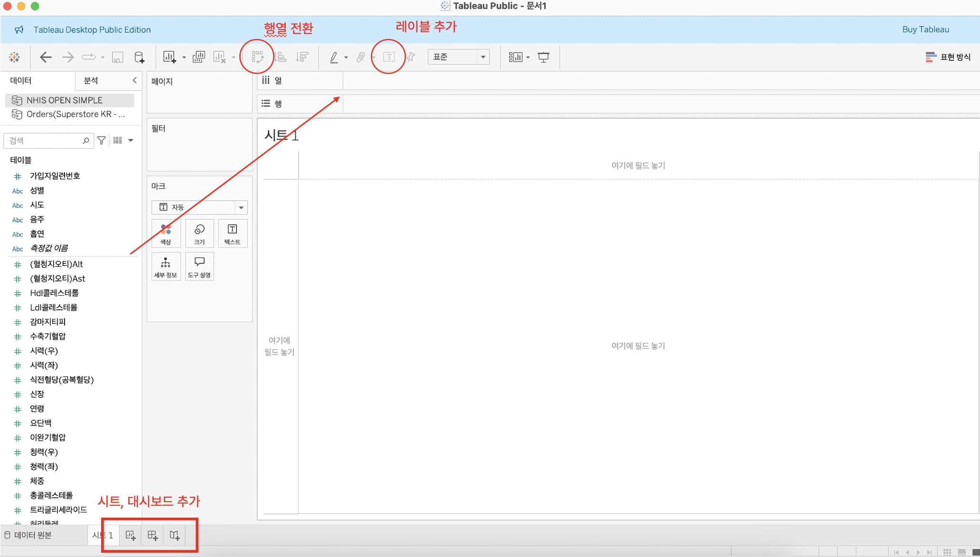This screenshot has height=557, width=980.
Task: Click the Save disk icon
Action: coord(117,57)
